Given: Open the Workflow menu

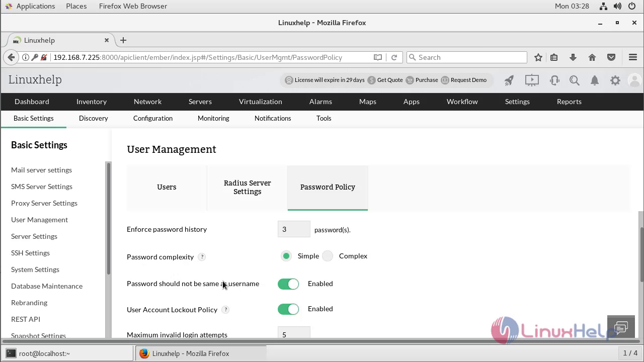Looking at the screenshot, I should (x=462, y=102).
